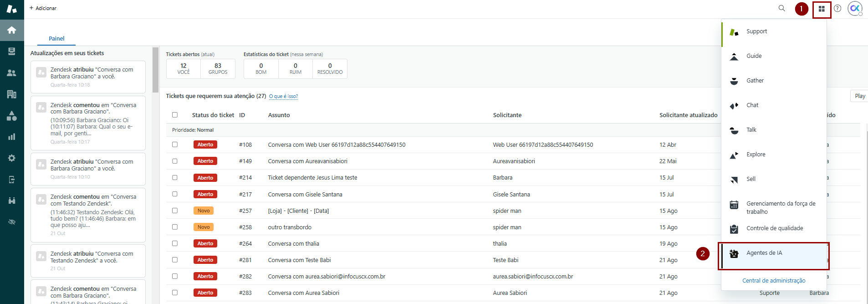This screenshot has width=868, height=304.
Task: Choose Guide in the products menu
Action: tap(754, 56)
